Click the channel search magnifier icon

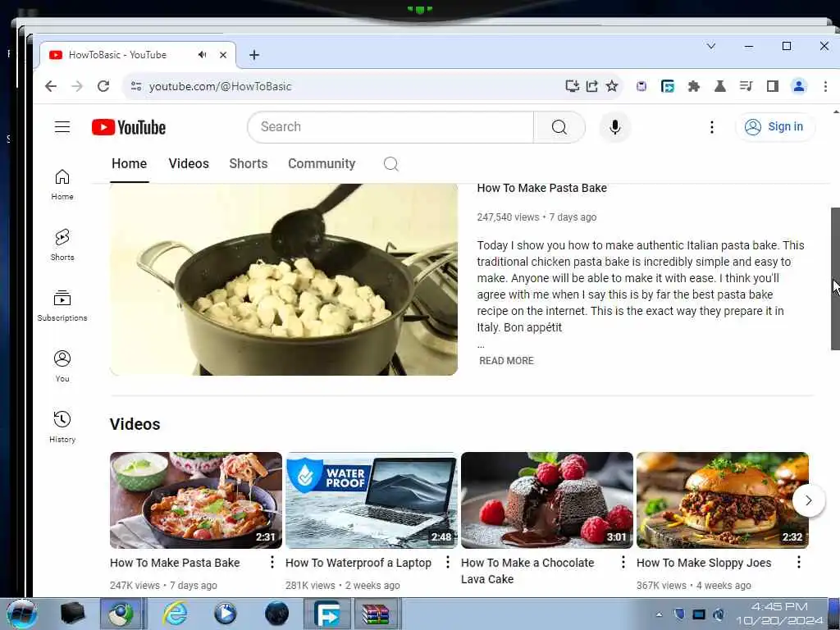tap(391, 164)
